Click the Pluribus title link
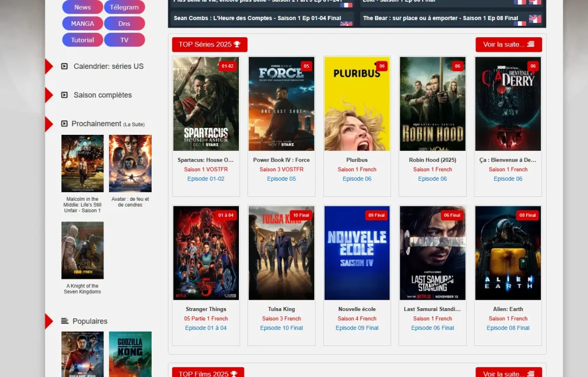The image size is (588, 377). click(x=357, y=160)
